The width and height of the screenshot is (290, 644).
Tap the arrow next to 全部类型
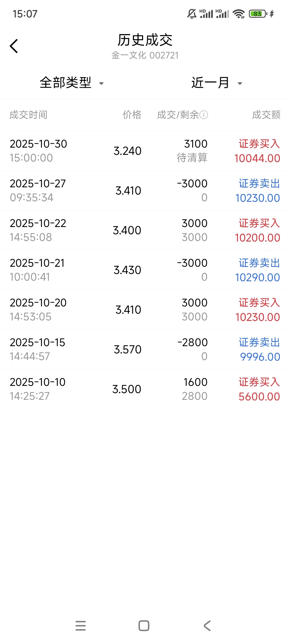[102, 83]
